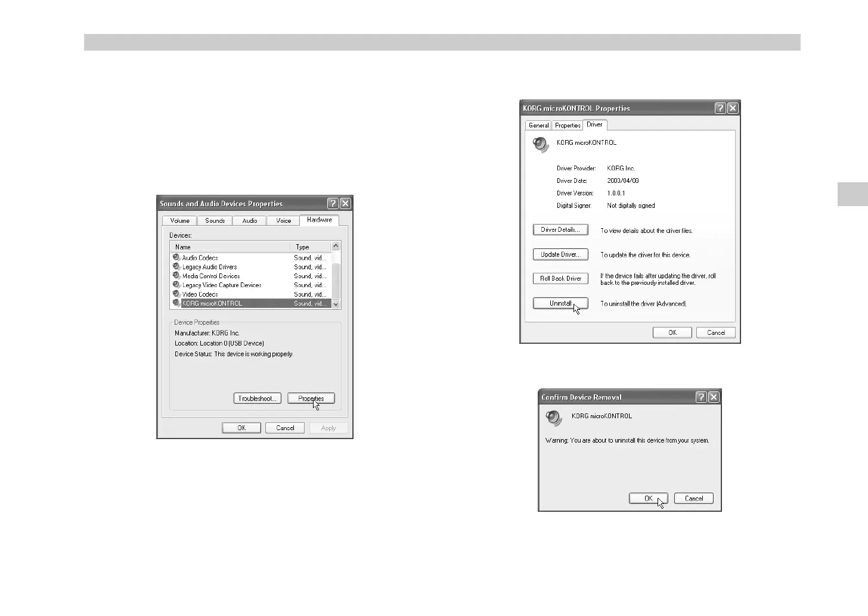The image size is (868, 616).
Task: Select the 'Media Control Devices' row
Action: click(x=250, y=276)
